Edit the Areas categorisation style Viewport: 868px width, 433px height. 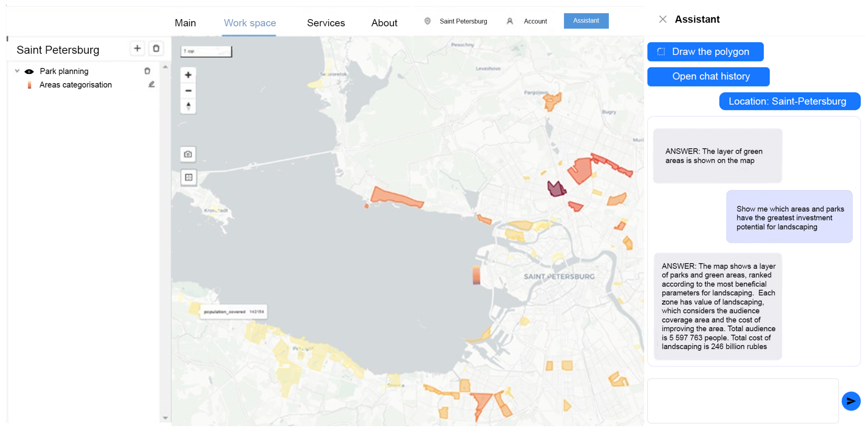pyautogui.click(x=152, y=84)
